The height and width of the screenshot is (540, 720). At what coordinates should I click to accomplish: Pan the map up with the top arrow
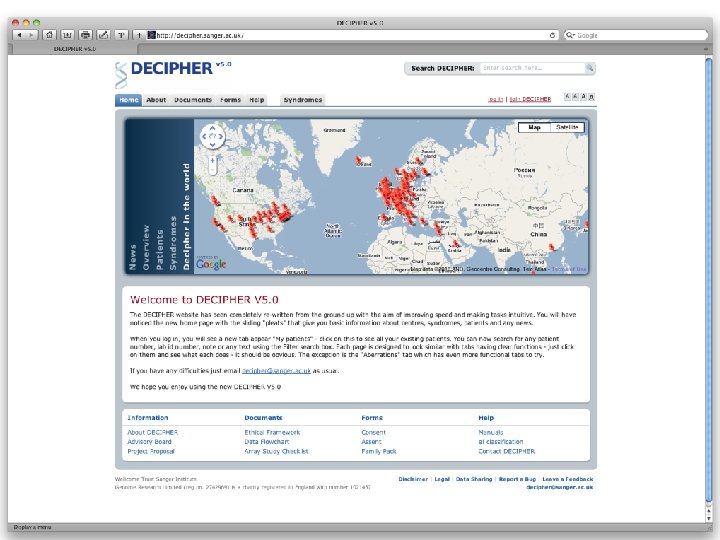tap(212, 129)
